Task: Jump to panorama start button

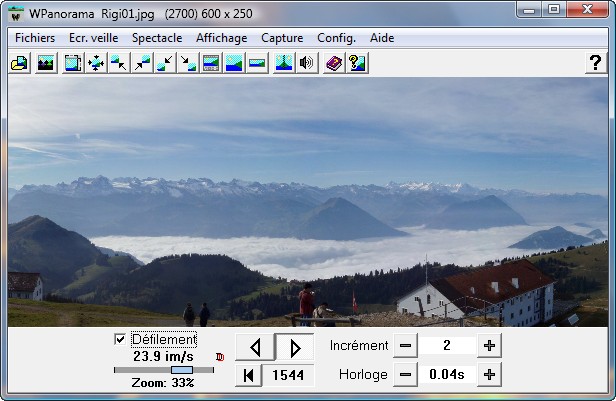Action: tap(248, 375)
